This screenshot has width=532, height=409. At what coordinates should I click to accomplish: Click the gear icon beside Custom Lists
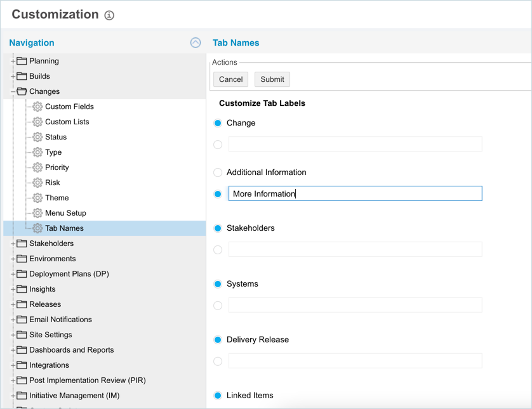pyautogui.click(x=37, y=122)
